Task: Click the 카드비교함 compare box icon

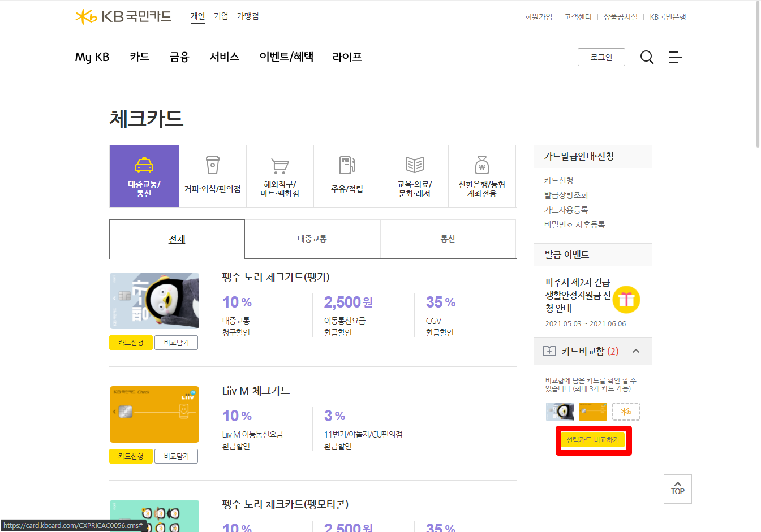Action: [549, 351]
